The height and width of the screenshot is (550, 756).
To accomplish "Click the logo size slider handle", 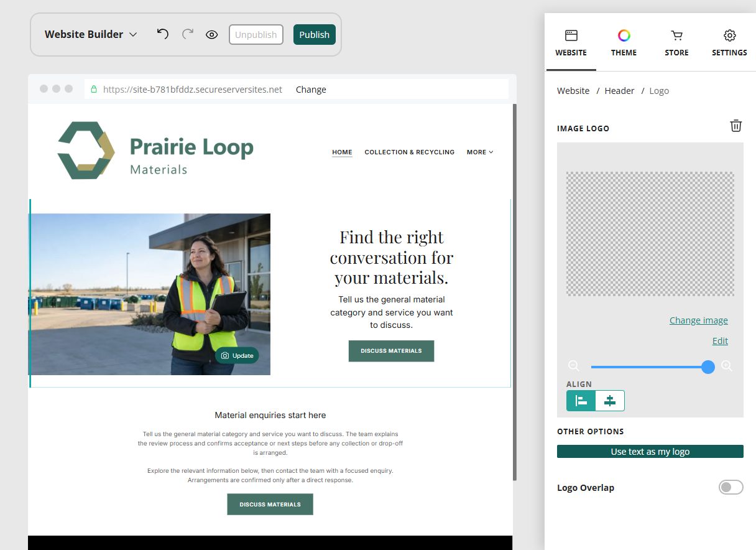I will [708, 367].
